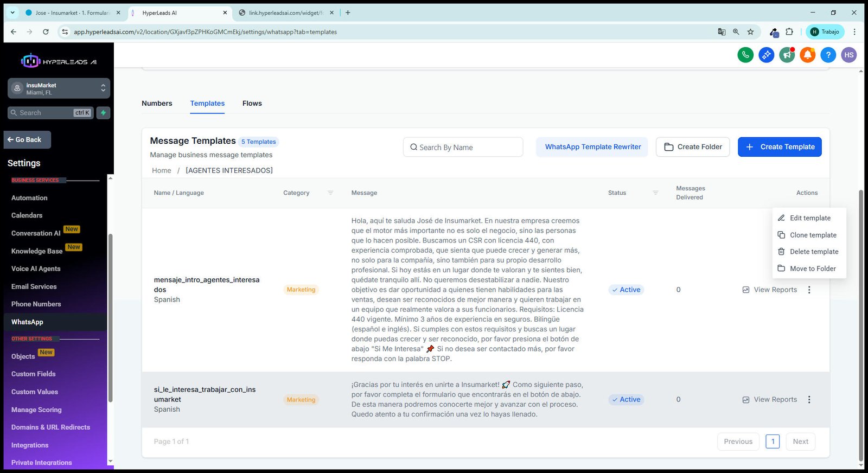Image resolution: width=868 pixels, height=473 pixels.
Task: Click the browser extensions puzzle icon
Action: tap(789, 32)
